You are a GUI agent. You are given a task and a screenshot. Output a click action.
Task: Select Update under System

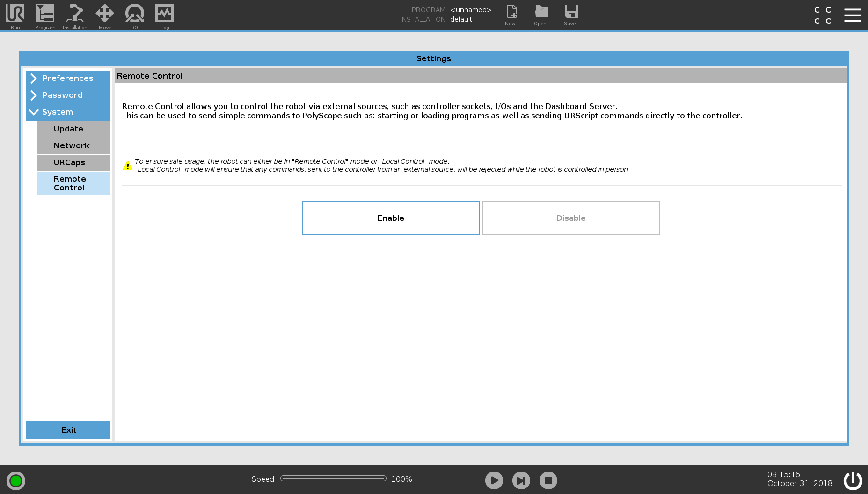pos(73,129)
